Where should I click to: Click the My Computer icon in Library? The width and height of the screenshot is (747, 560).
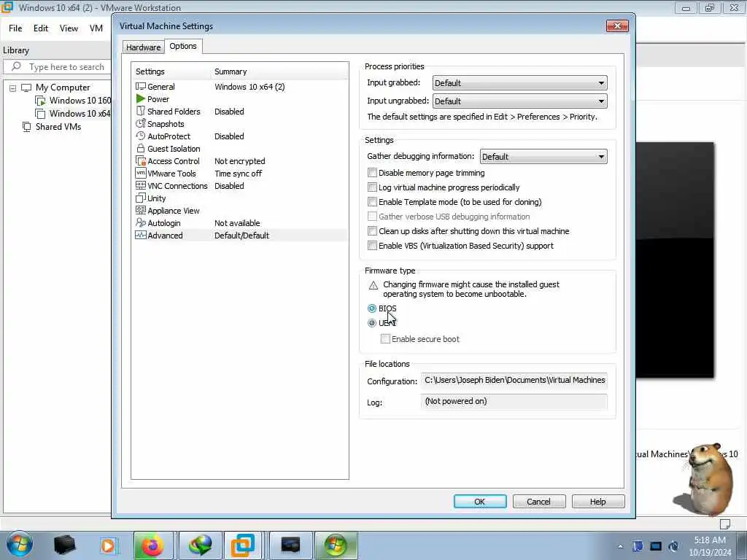(27, 87)
